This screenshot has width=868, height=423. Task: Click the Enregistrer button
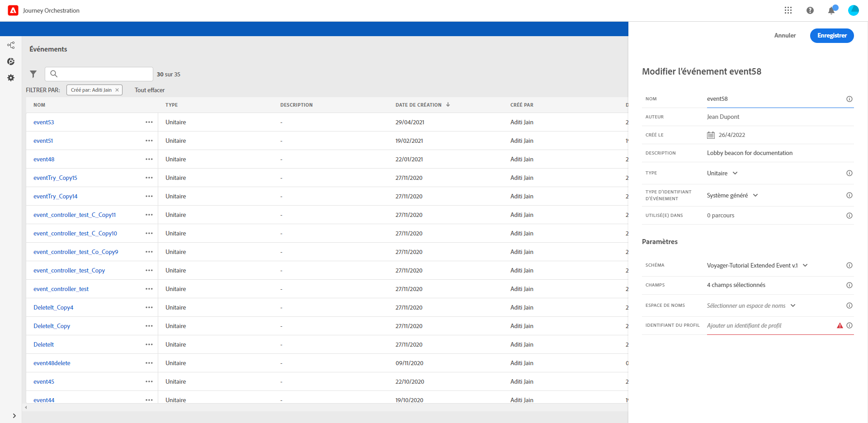click(832, 35)
